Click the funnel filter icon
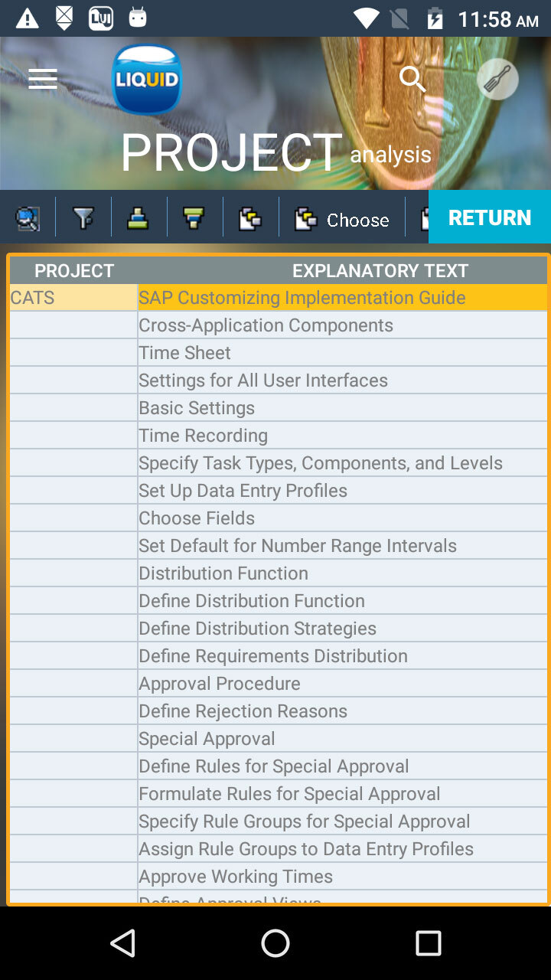Screen dimensions: 551x980 tap(83, 219)
